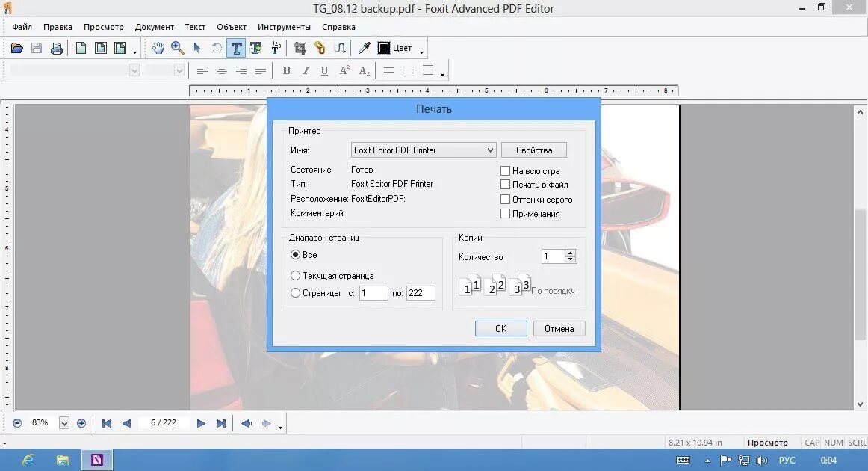
Task: Select the Crop tool
Action: (300, 48)
